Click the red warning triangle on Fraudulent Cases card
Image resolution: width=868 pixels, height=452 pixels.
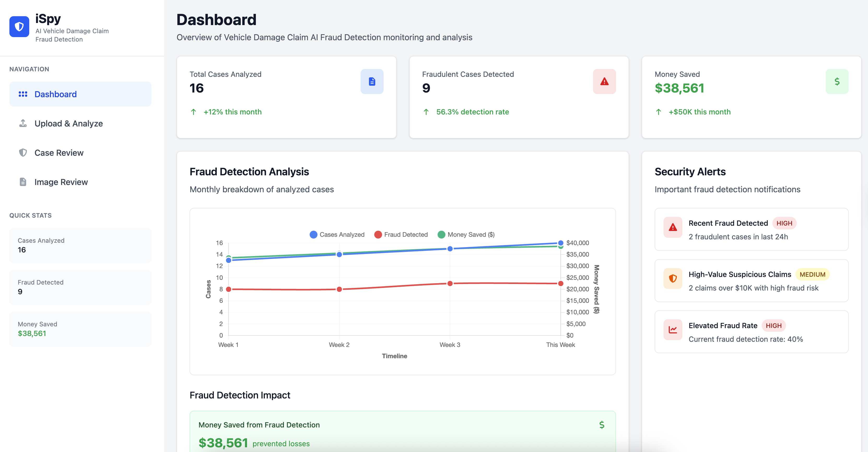[604, 82]
